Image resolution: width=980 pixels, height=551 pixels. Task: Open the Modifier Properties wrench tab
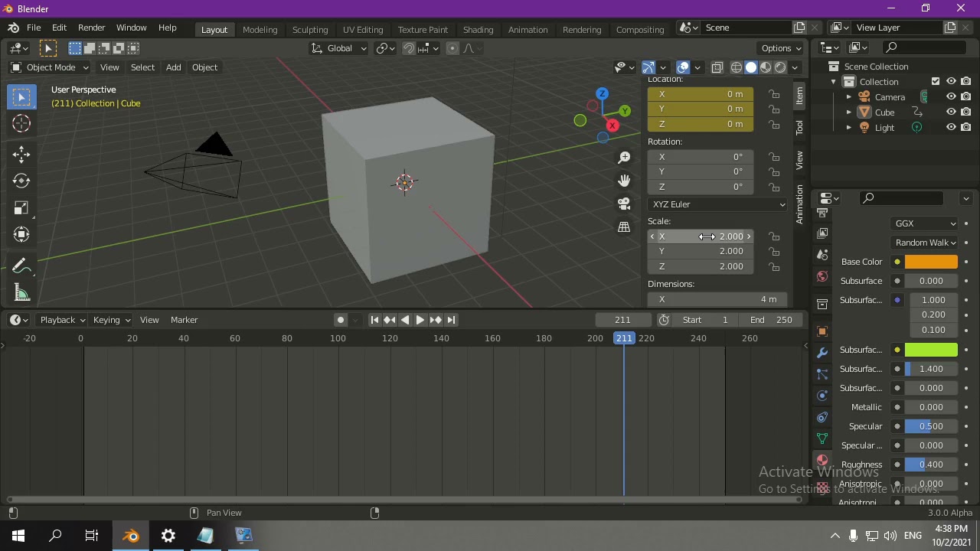822,352
